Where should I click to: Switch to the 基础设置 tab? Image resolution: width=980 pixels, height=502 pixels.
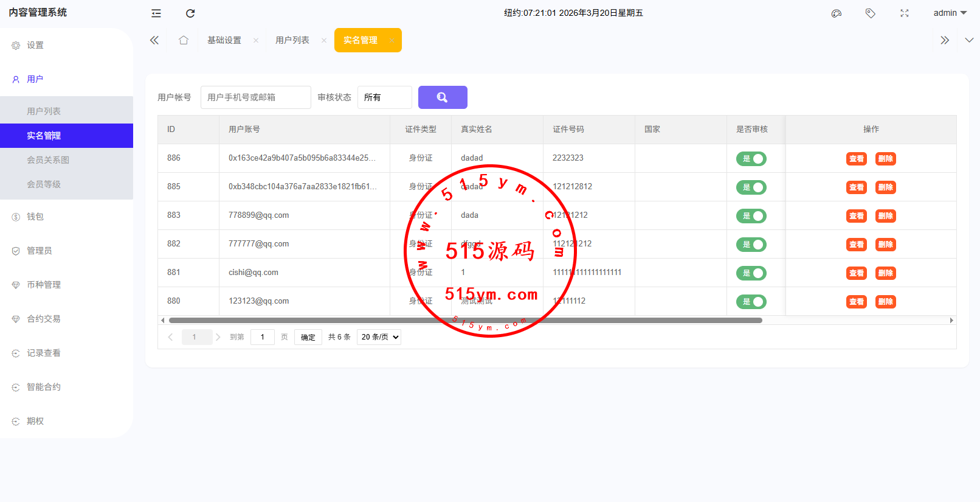click(224, 40)
